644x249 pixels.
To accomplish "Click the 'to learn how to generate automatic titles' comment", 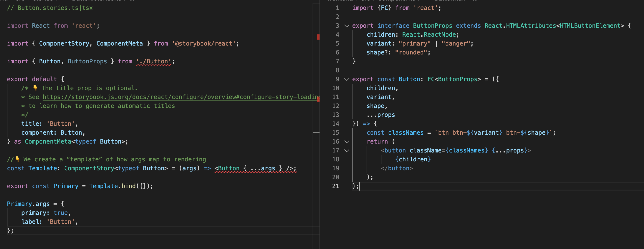I will (102, 106).
